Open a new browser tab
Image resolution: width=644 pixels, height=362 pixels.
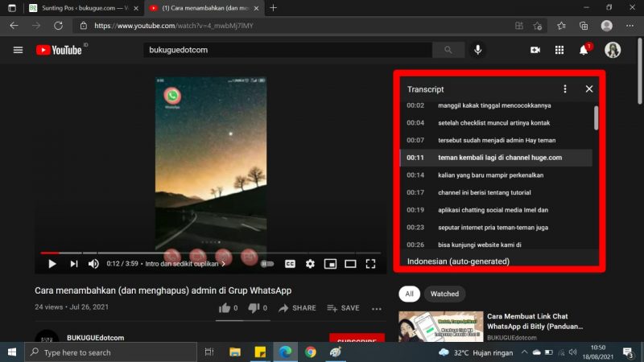[x=273, y=8]
